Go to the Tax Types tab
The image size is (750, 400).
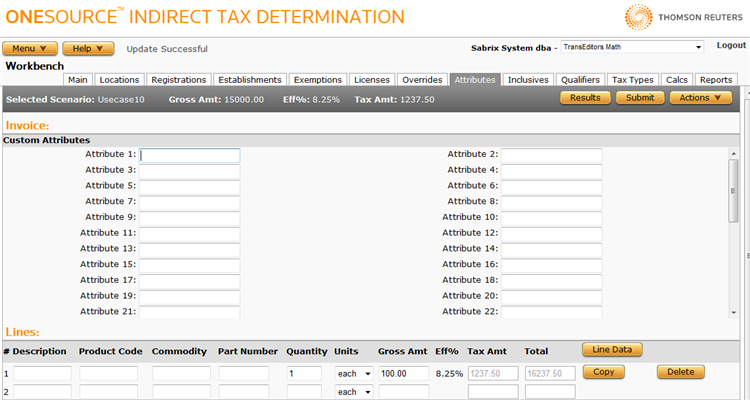click(633, 80)
